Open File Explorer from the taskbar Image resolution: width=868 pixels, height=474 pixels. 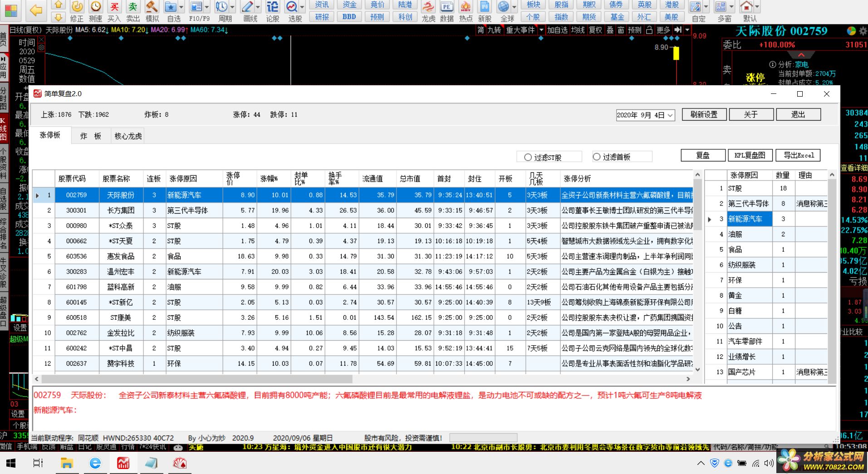[x=67, y=463]
